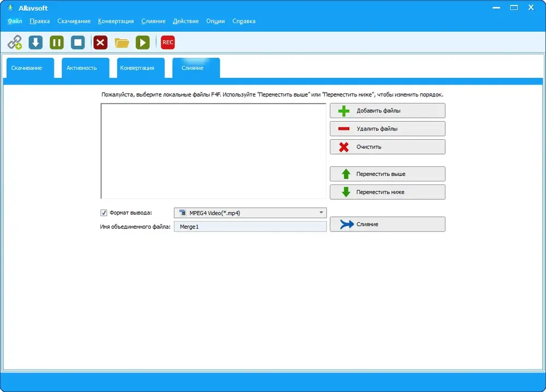Open the Действие menu

pyautogui.click(x=186, y=21)
